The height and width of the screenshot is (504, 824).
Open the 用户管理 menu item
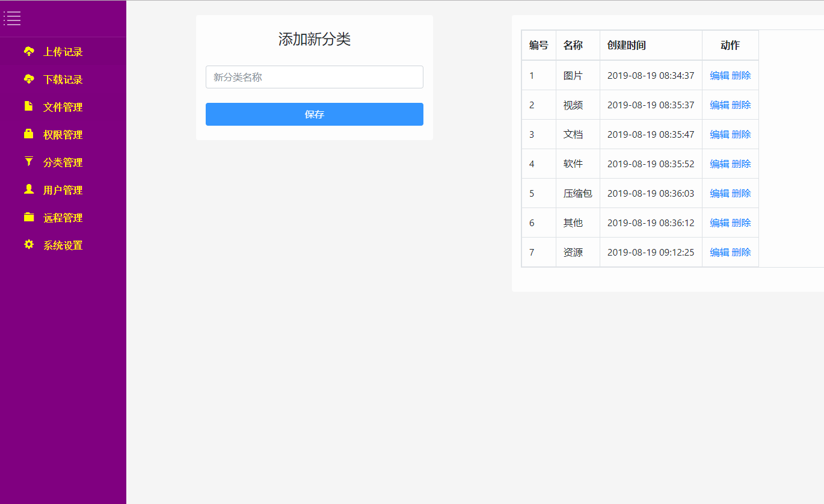click(63, 189)
